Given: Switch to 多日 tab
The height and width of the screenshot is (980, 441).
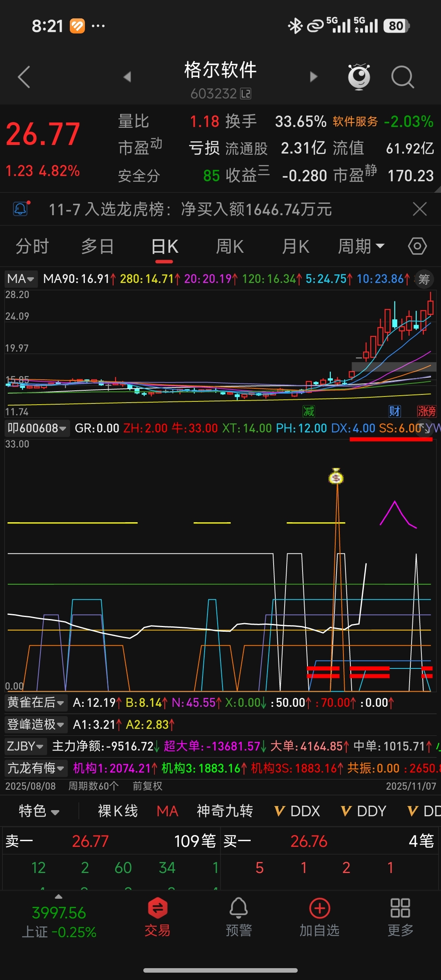Looking at the screenshot, I should tap(98, 246).
